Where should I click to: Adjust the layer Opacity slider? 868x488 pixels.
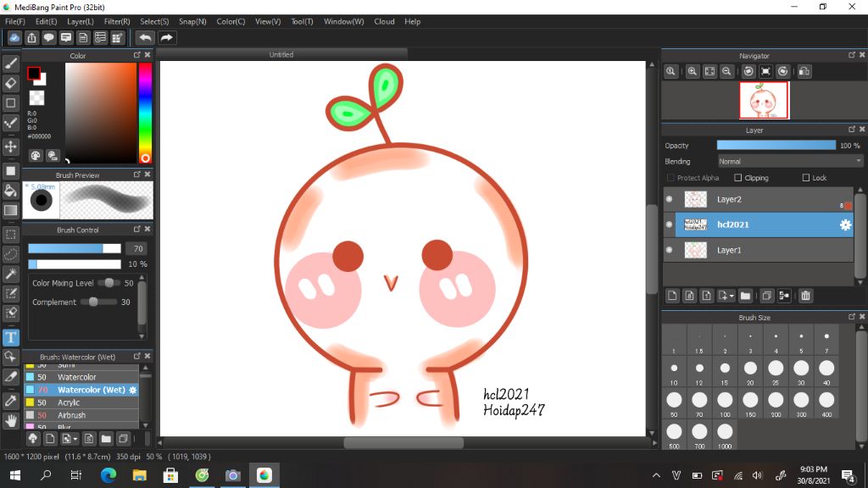[x=776, y=146]
